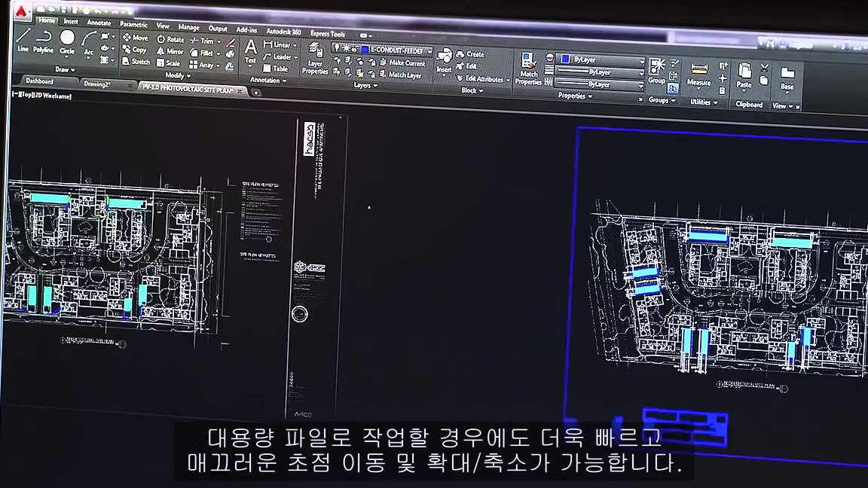Expand the Block panel
This screenshot has height=488, width=868.
472,90
